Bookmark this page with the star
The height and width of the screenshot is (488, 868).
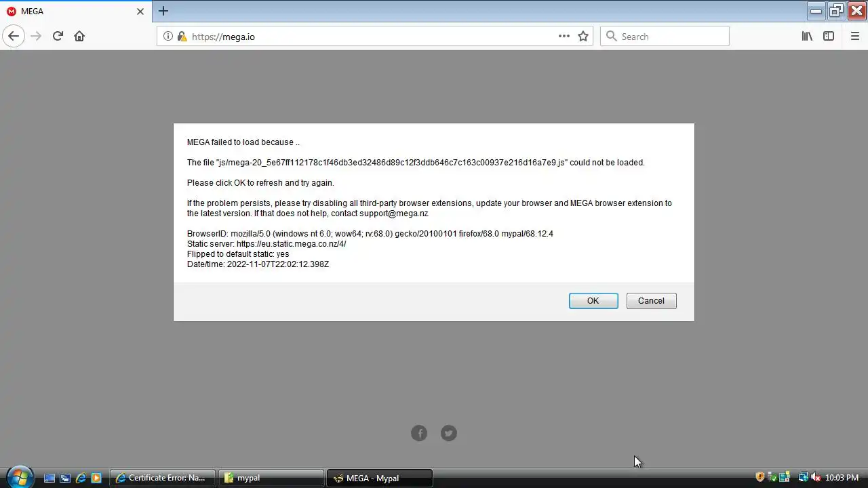click(x=583, y=37)
